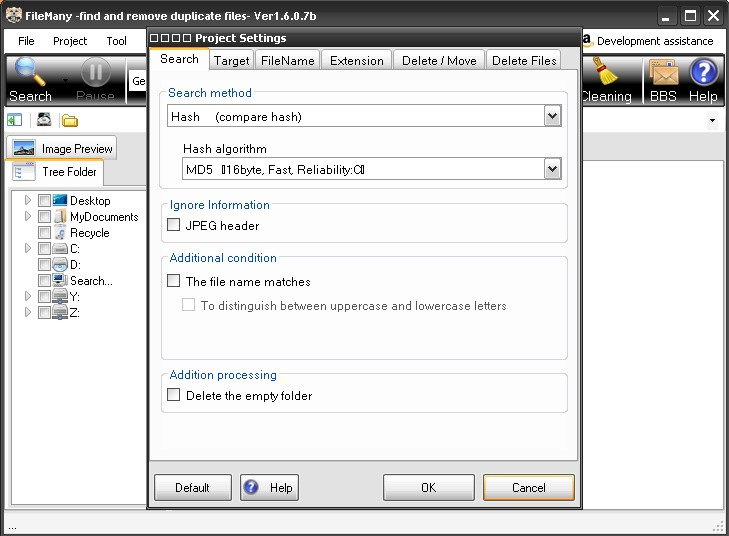Select the Image Preview tab
Image resolution: width=729 pixels, height=536 pixels.
point(62,148)
